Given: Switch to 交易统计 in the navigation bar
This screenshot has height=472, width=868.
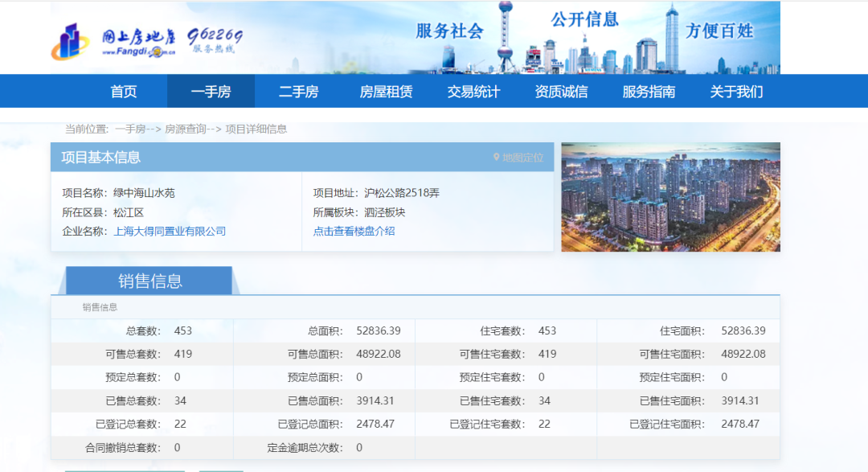Looking at the screenshot, I should (473, 92).
